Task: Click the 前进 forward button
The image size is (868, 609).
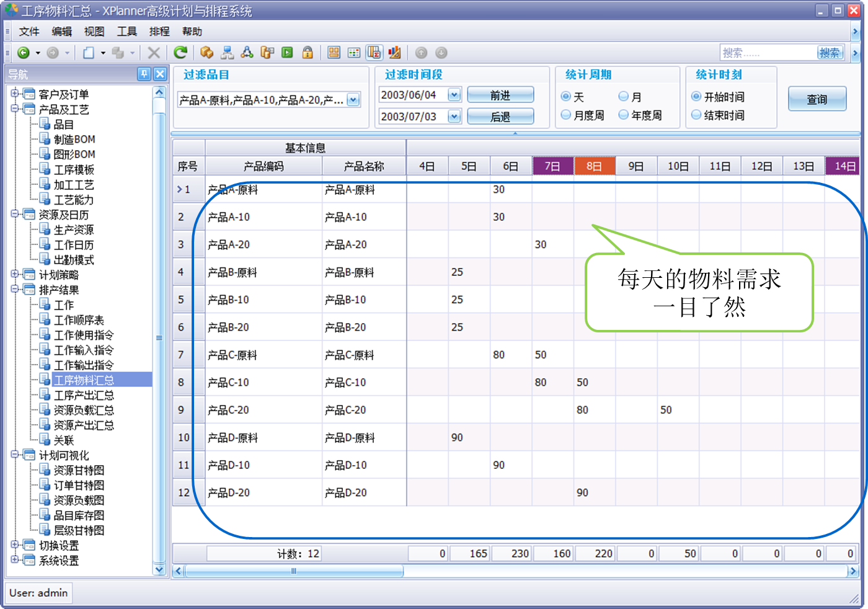Action: pyautogui.click(x=500, y=95)
